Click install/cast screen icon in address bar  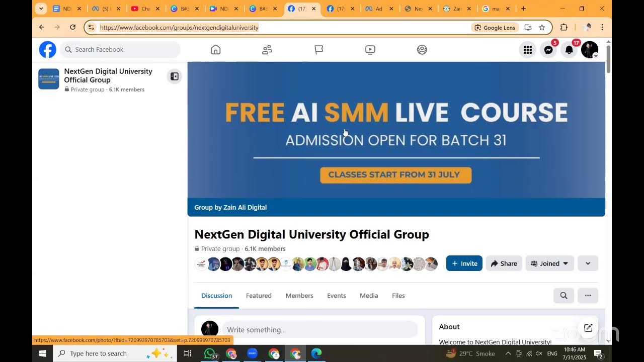pos(528,27)
